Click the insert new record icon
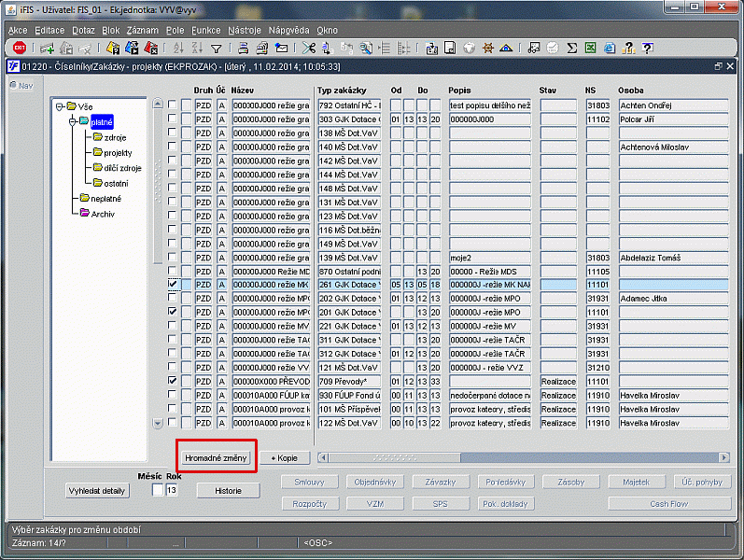Viewport: 744px width, 560px height. point(47,48)
